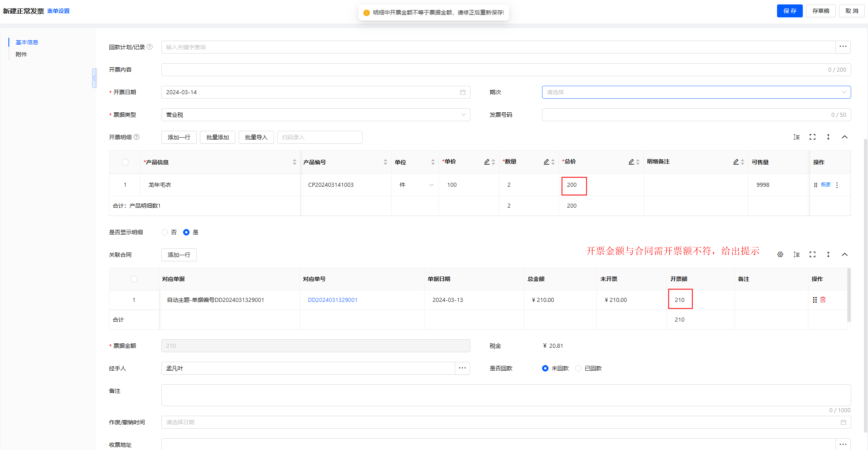Toggle the 开票明细 select-all checkbox
Viewport: 868px width, 450px height.
coord(125,162)
